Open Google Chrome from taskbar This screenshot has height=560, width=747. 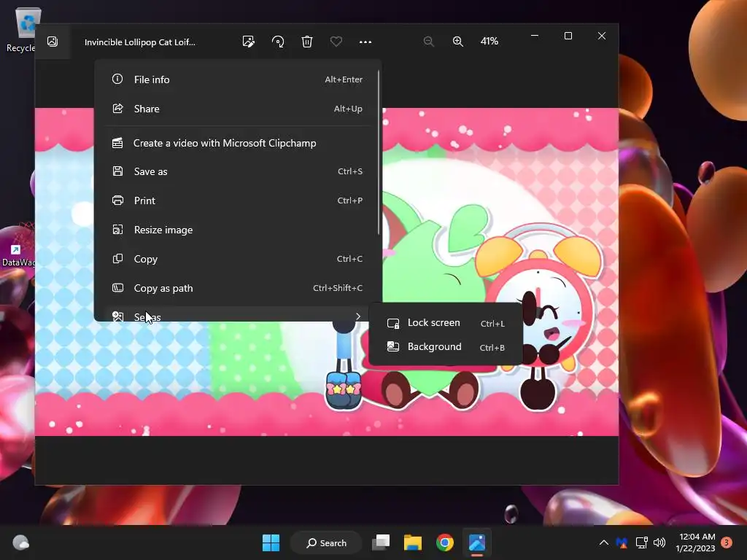pyautogui.click(x=444, y=542)
